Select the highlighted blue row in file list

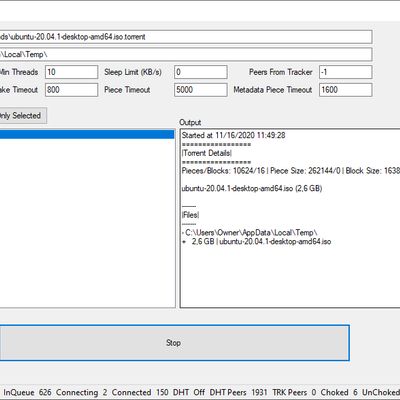tap(87, 135)
